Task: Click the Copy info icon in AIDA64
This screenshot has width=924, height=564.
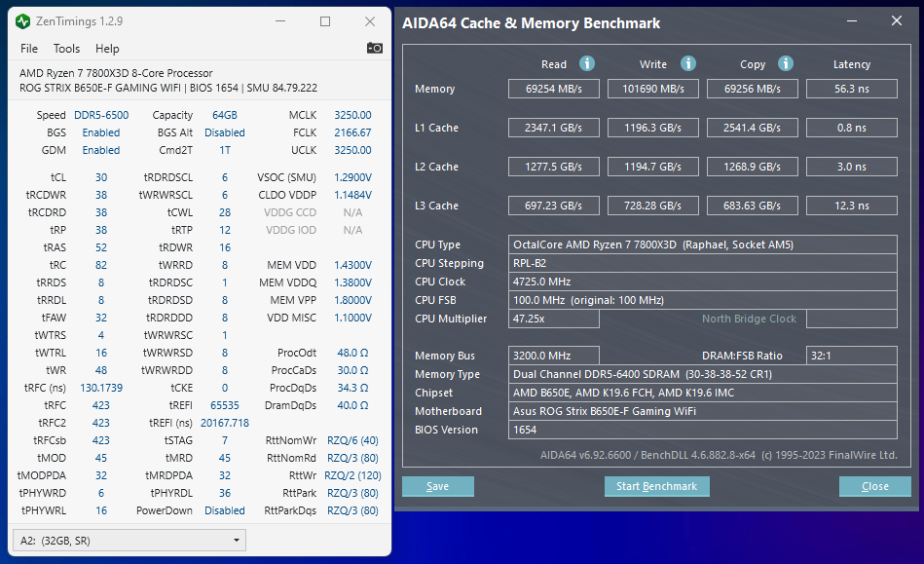Action: 786,63
